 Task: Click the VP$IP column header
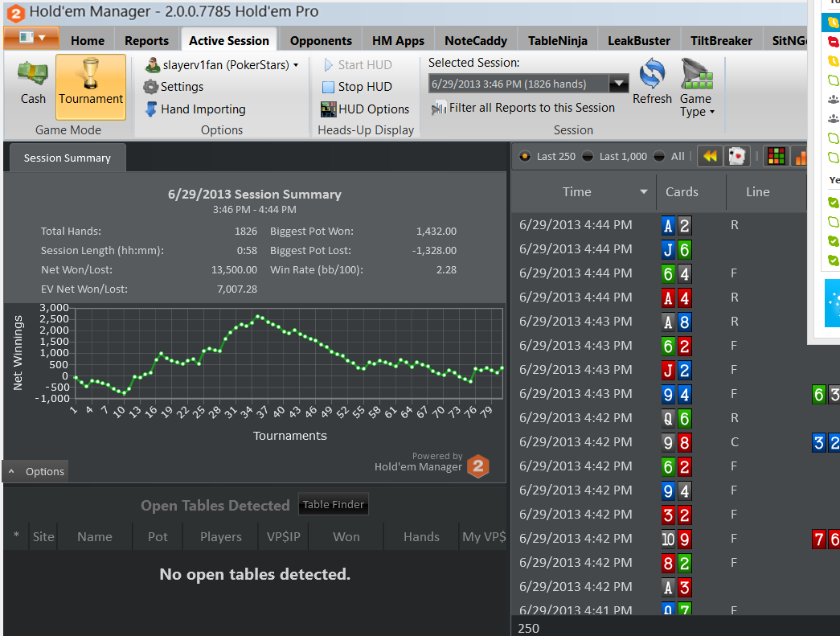(284, 537)
